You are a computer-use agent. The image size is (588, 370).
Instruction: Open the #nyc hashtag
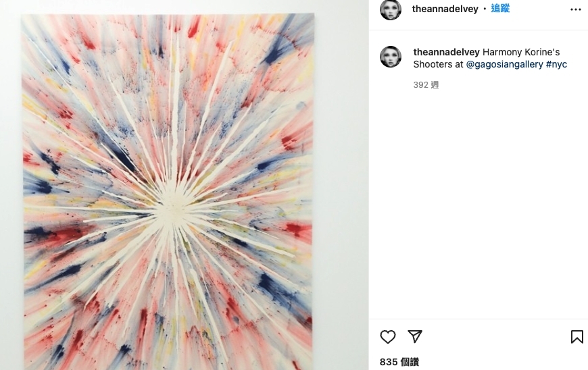pos(556,64)
